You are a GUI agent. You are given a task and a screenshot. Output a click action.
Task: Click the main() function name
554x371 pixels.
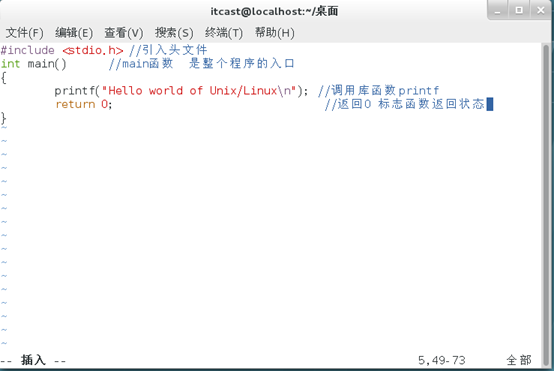pos(47,64)
